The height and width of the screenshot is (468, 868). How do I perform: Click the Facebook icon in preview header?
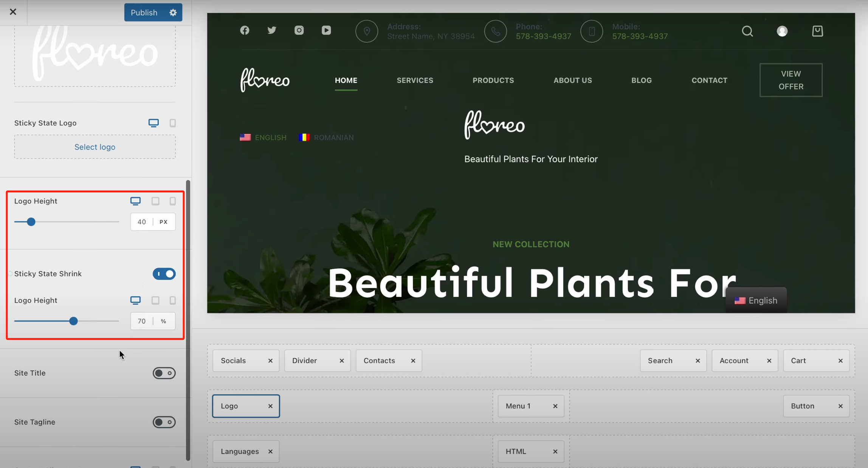[245, 30]
